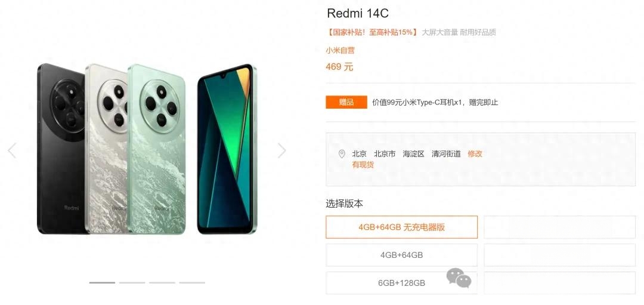Click the 小米自营 seller label
644x305 pixels.
point(340,51)
